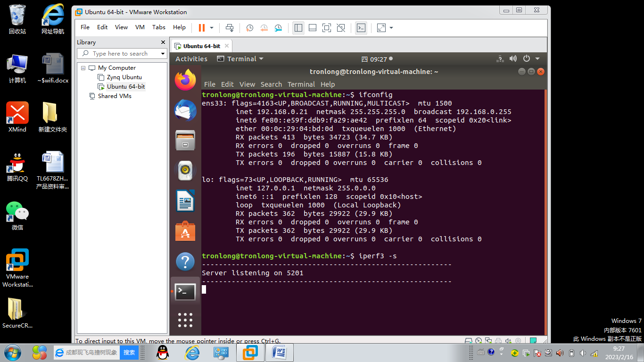Viewport: 644px width, 362px height.
Task: Show Applications grid in the Ubuntu dock
Action: coord(185,320)
